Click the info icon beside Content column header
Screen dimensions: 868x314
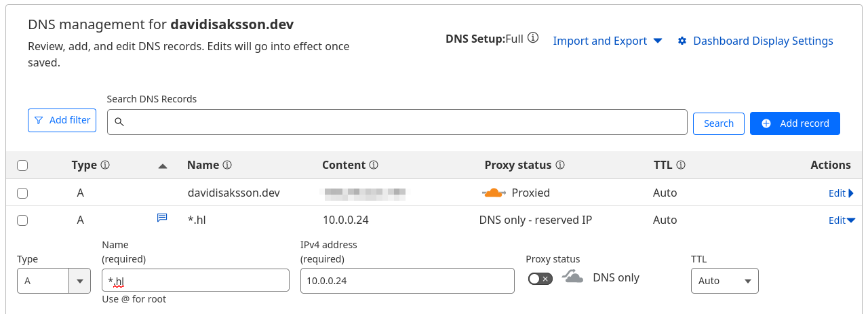374,165
